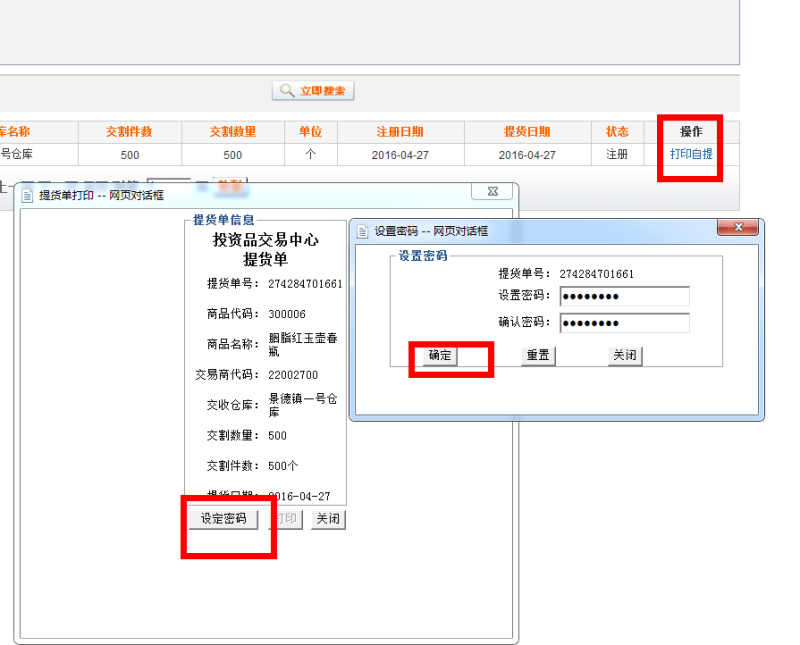Click the 状态 column header
800x645 pixels.
[x=617, y=132]
